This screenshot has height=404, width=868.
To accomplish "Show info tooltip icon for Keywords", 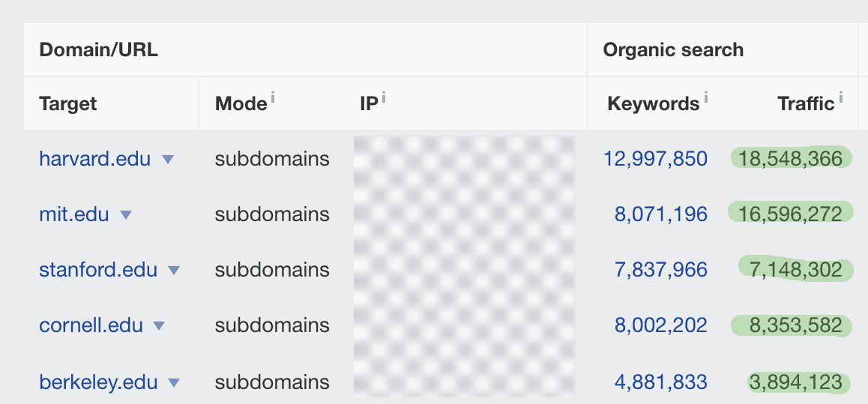I will 706,98.
